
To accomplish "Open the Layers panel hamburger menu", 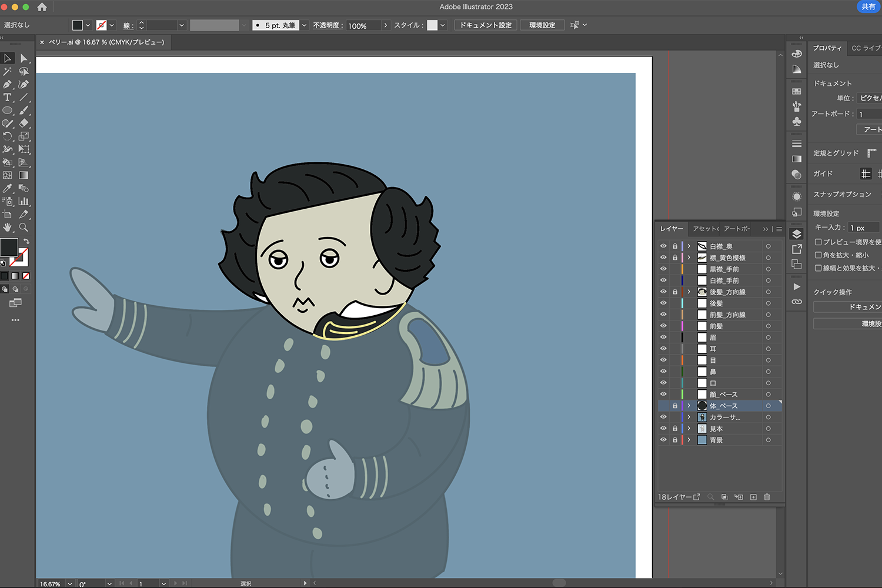I will click(x=779, y=229).
